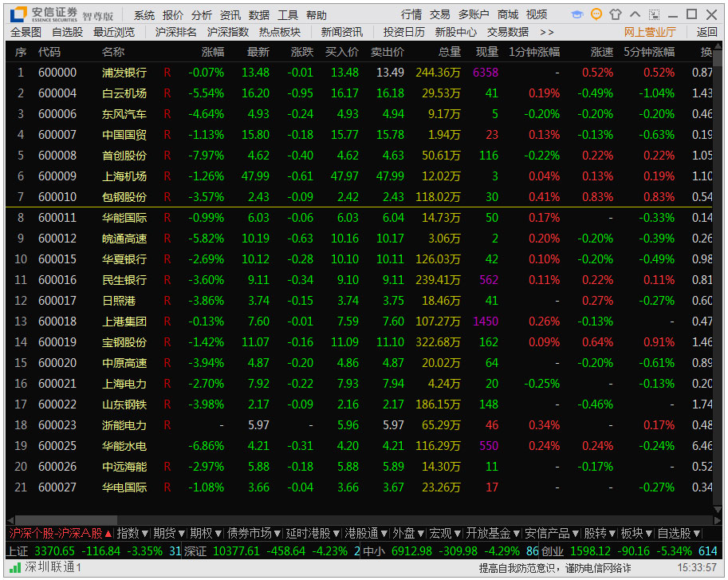728x580 pixels.
Task: Open 投资日历 in the toolbar
Action: 404,32
